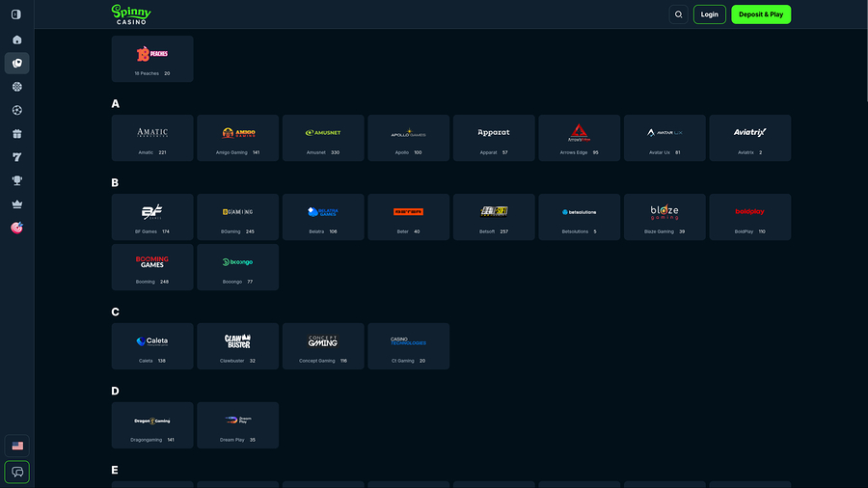Open the Amatic provider card

(x=152, y=138)
